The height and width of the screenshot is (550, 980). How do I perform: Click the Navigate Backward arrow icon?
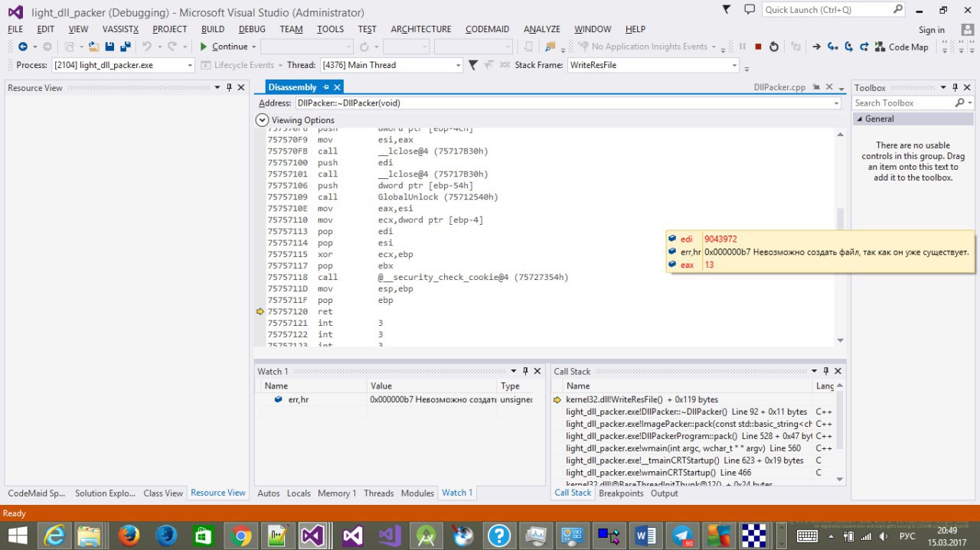point(23,47)
